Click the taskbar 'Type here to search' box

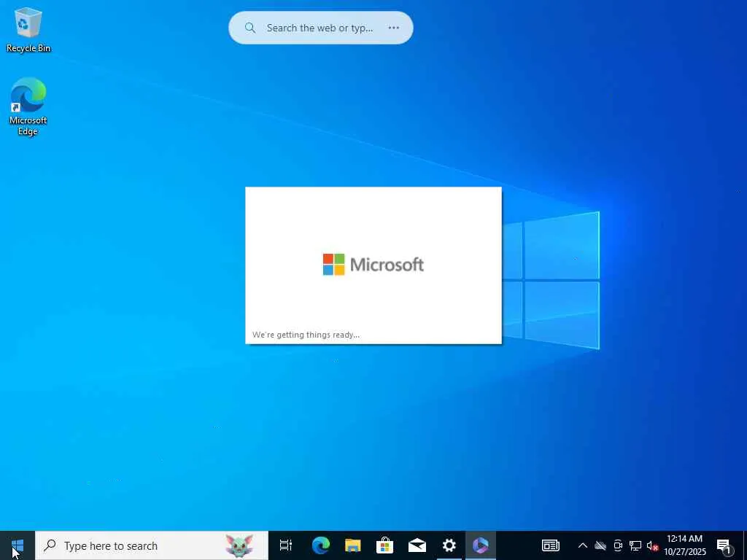tap(152, 545)
